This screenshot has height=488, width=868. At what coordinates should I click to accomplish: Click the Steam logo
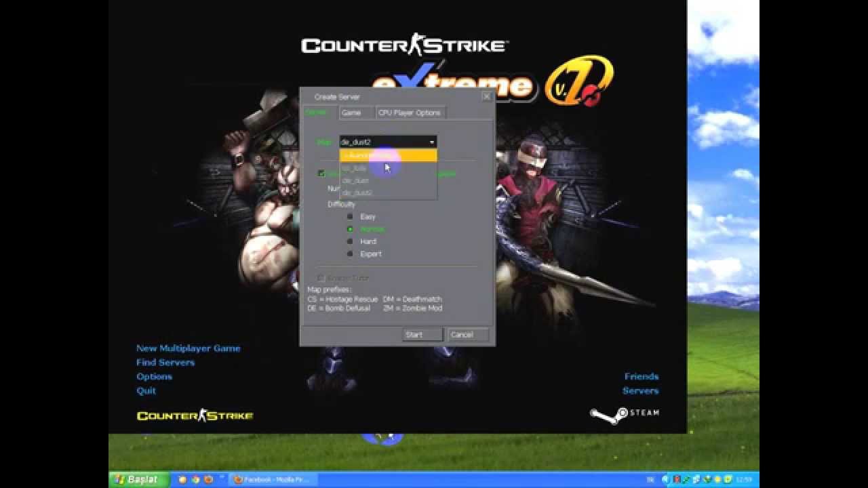624,414
